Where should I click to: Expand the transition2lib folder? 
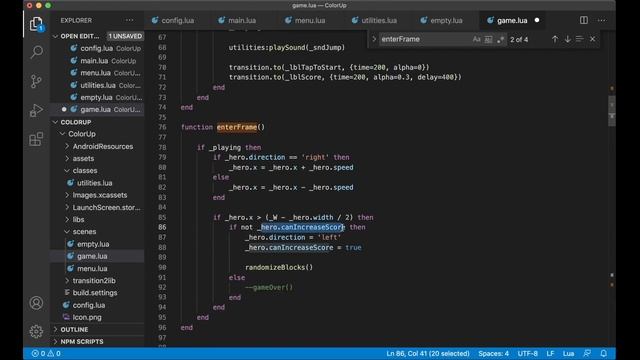point(67,280)
